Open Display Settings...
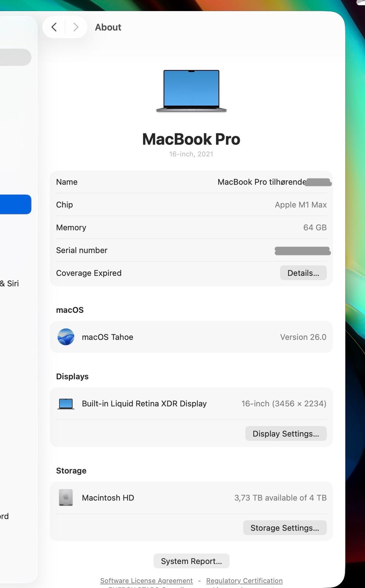Screen dimensions: 365x588 point(286,434)
